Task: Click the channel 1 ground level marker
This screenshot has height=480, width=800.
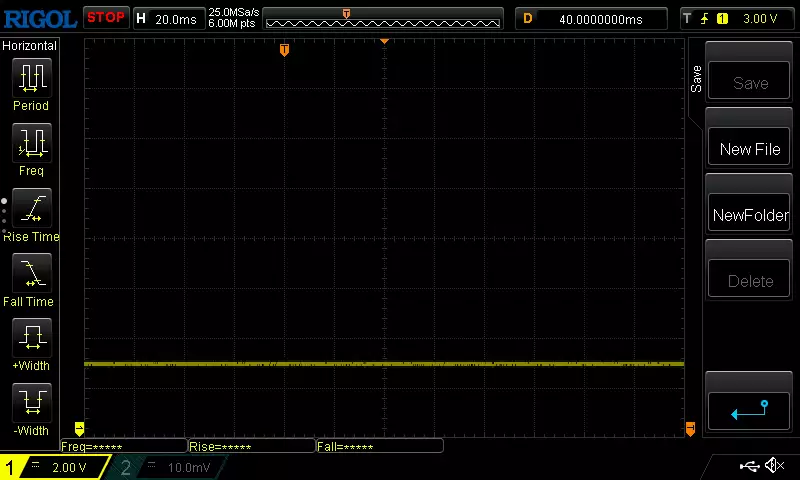Action: (79, 428)
